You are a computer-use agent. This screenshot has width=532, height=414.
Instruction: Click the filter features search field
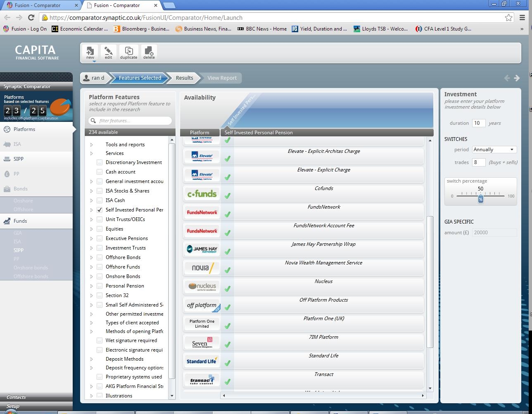coord(133,121)
